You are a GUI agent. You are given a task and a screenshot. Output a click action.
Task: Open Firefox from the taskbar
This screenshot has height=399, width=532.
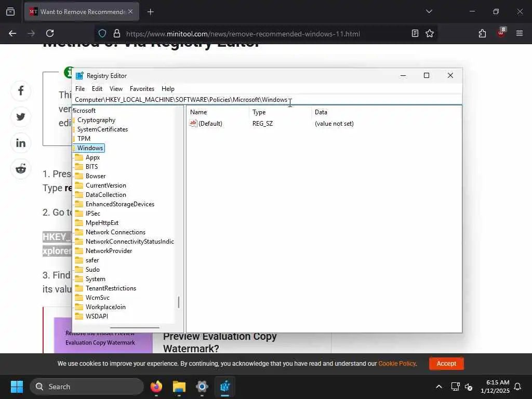pyautogui.click(x=156, y=387)
